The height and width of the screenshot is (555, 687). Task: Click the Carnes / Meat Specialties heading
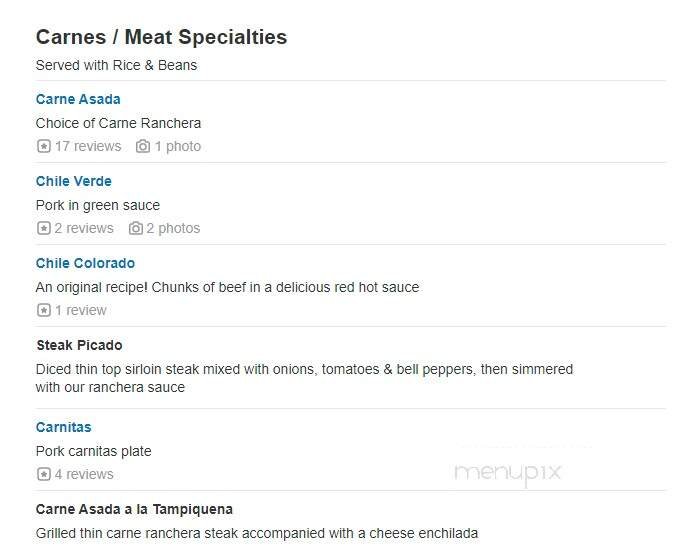point(161,37)
